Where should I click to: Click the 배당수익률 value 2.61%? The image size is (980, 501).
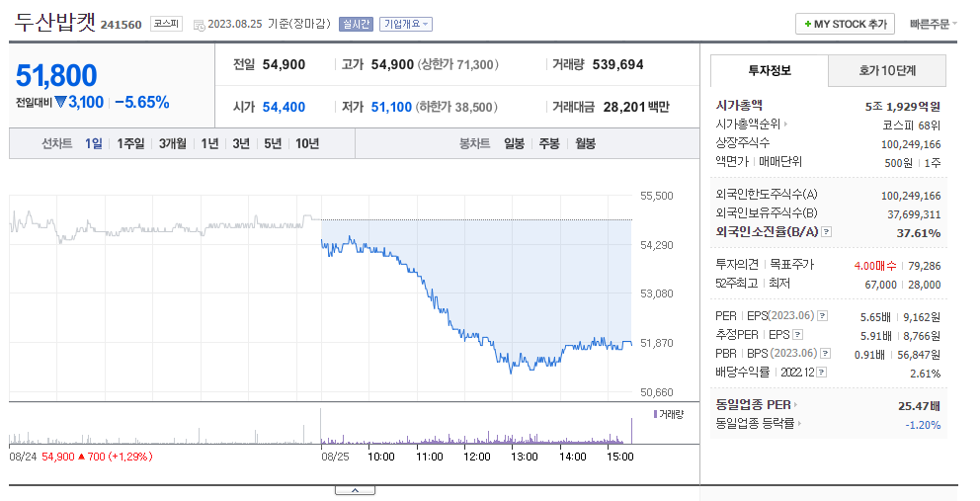[x=925, y=374]
